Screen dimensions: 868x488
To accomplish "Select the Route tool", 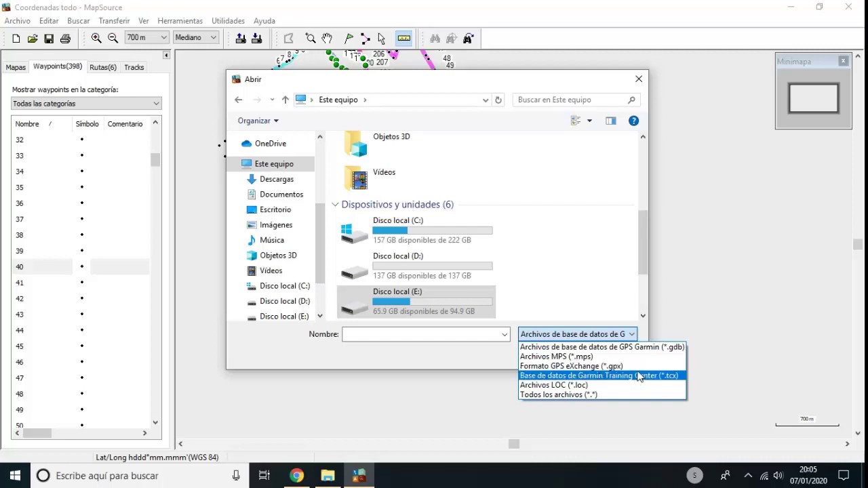I will (x=366, y=39).
